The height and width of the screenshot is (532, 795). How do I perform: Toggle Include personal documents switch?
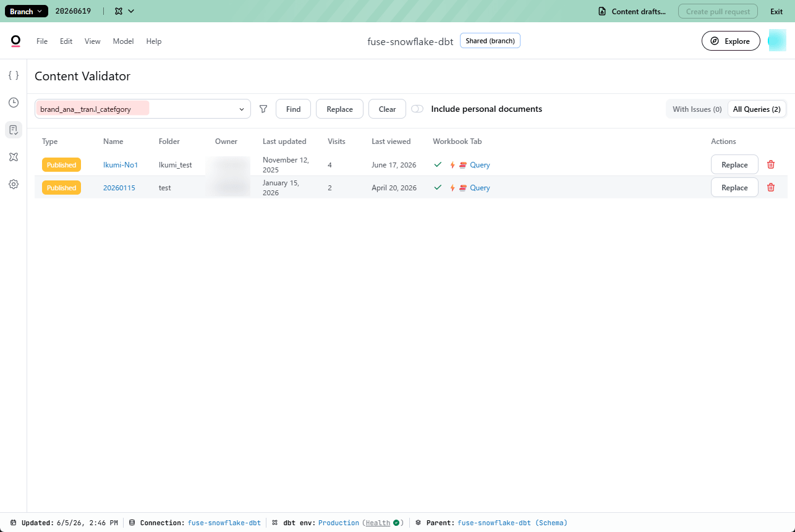pos(417,109)
